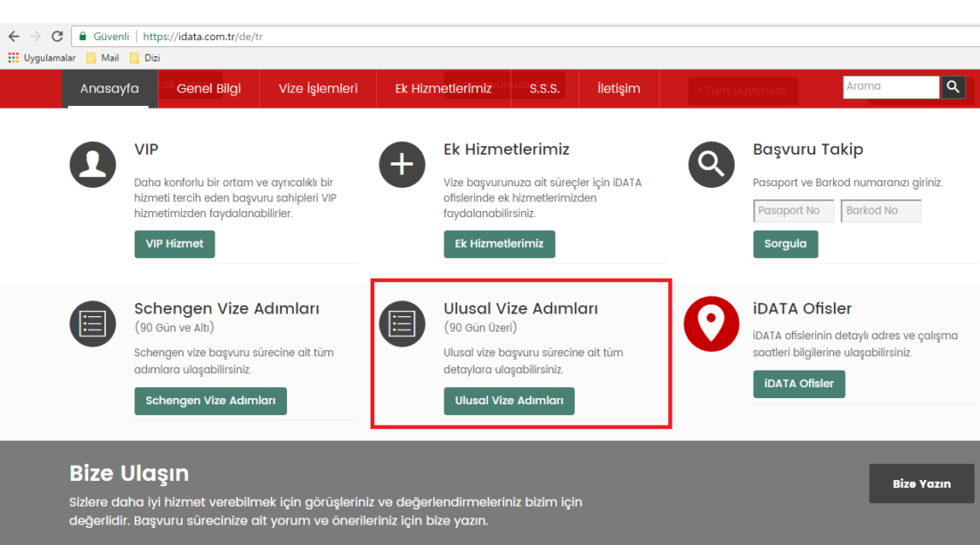This screenshot has height=545, width=980.
Task: Click the VIP person silhouette icon
Action: tap(93, 164)
